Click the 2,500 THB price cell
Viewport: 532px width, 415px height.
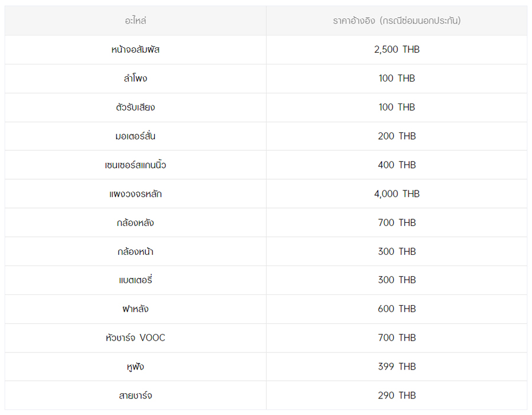pos(397,50)
